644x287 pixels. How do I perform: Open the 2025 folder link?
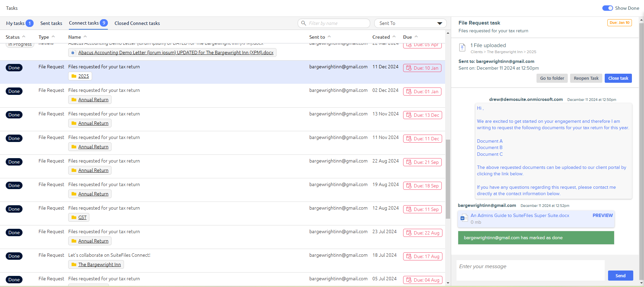[x=84, y=76]
